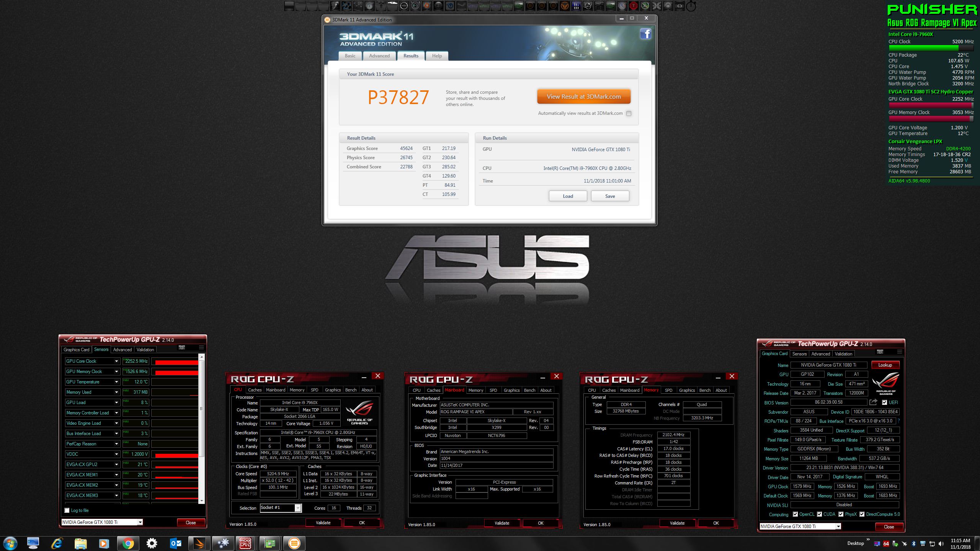The width and height of the screenshot is (980, 551).
Task: Open the Socket #1 selection dropdown in CPU-Z
Action: pyautogui.click(x=297, y=508)
